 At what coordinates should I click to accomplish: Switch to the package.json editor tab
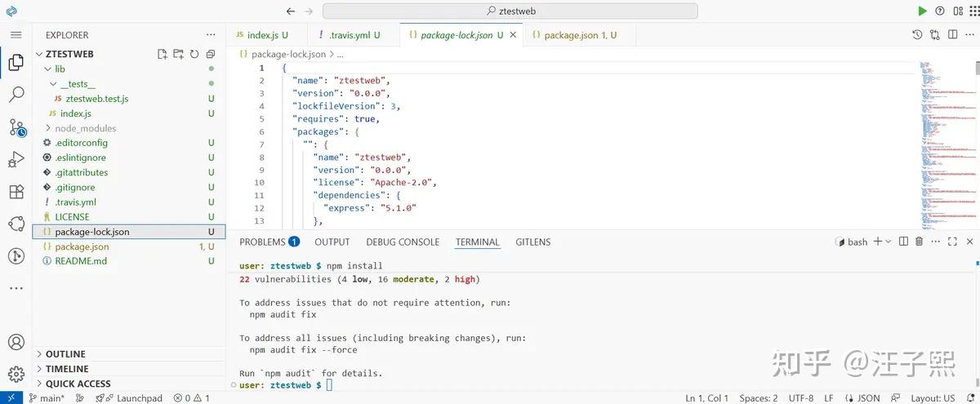pyautogui.click(x=580, y=35)
